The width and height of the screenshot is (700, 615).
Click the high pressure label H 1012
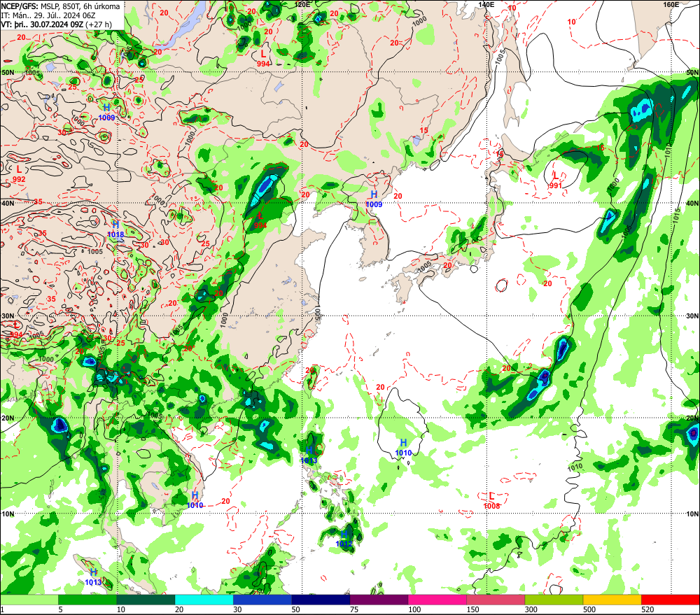pos(344,539)
